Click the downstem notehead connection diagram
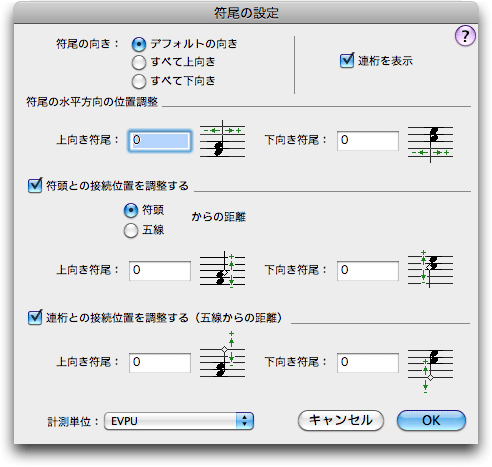The height and width of the screenshot is (467, 492). click(x=430, y=269)
